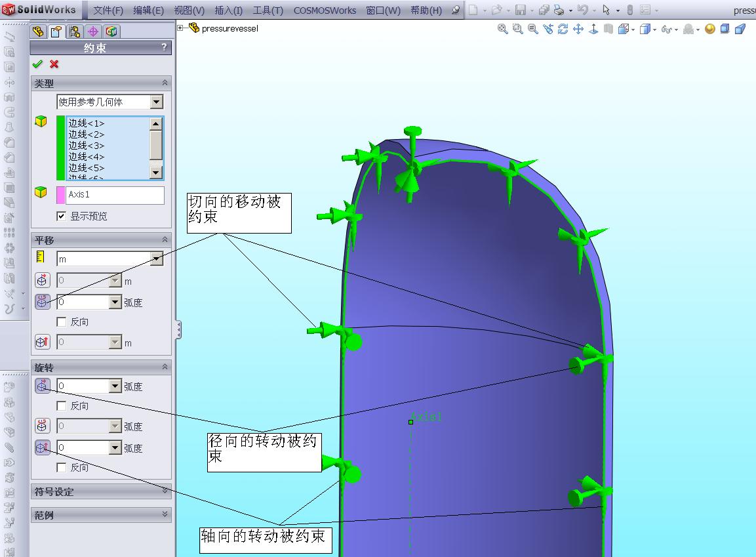Viewport: 756px width, 557px height.
Task: Open the tangential translation value dropdown
Action: [x=115, y=302]
